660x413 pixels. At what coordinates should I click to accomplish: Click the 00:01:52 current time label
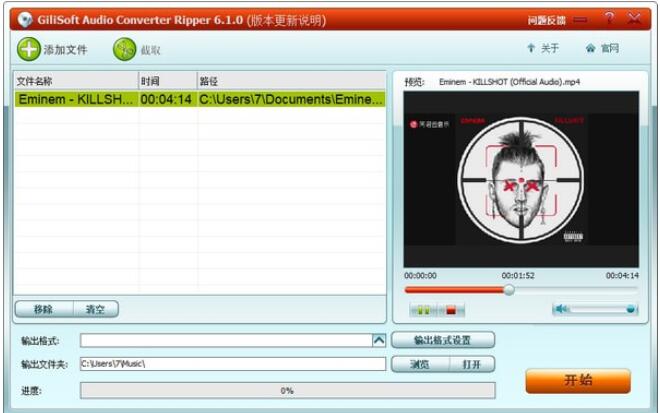tap(518, 276)
